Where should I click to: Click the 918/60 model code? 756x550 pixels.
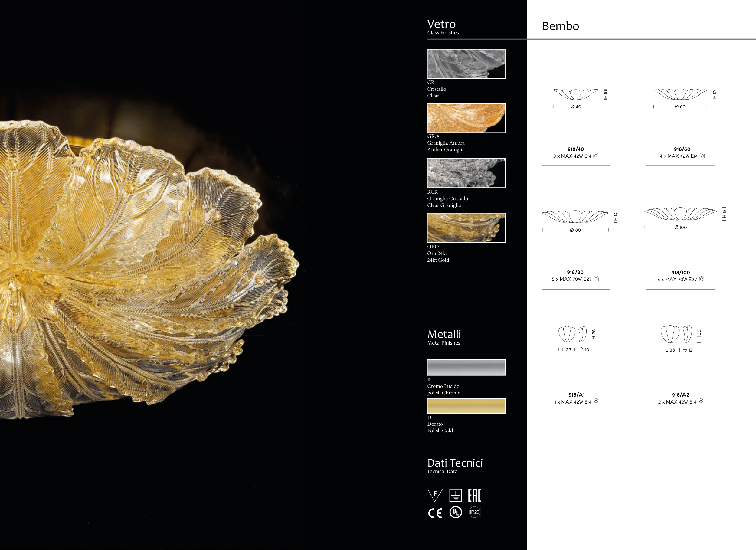[682, 149]
